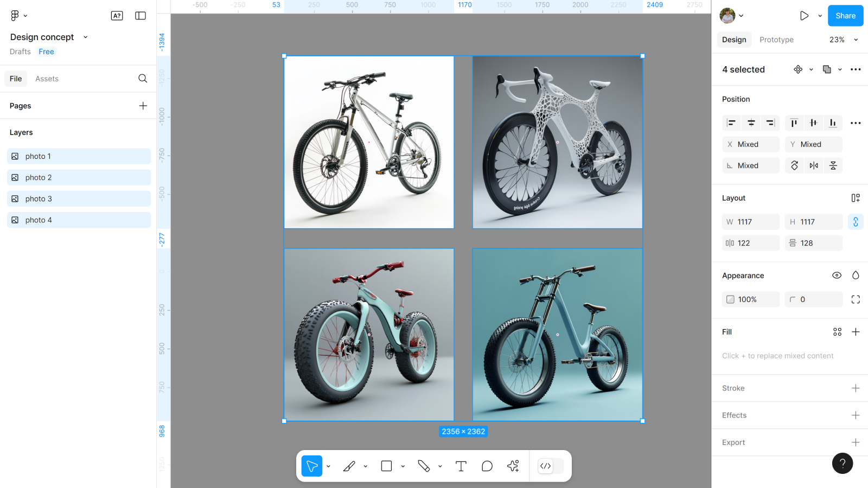
Task: Select the Text tool in the toolbar
Action: coord(461,466)
